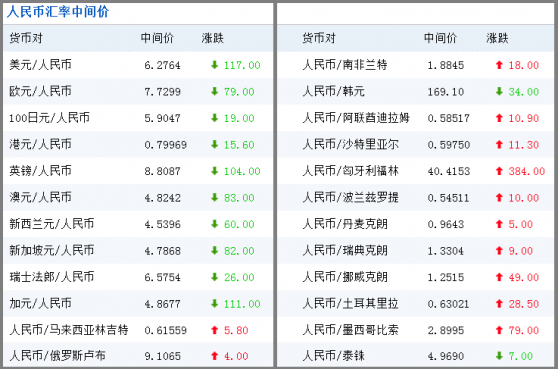Screen dimensions: 558x369
Task: Click the green down arrow for 美元/人民币
Action: tap(214, 65)
